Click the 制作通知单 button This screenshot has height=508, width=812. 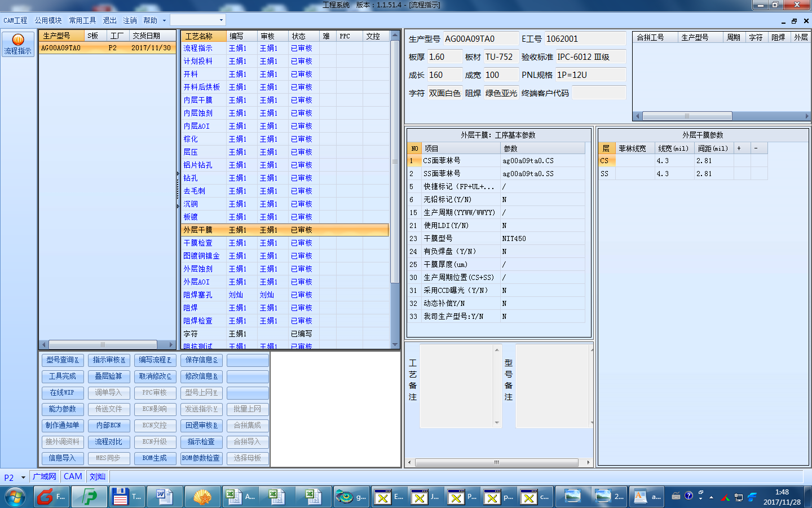click(x=62, y=426)
